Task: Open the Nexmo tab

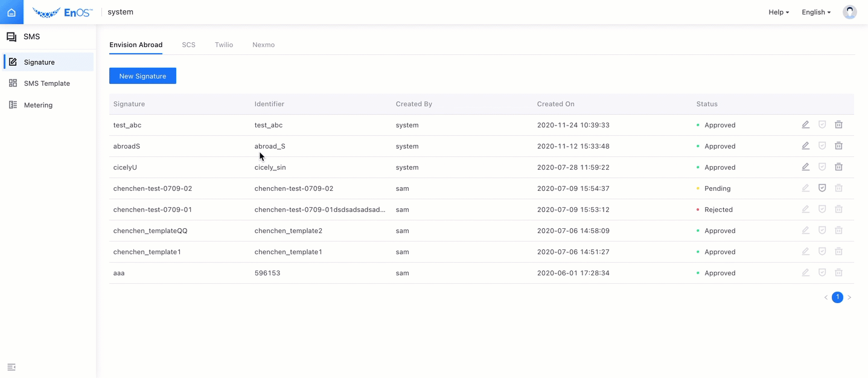Action: point(263,45)
